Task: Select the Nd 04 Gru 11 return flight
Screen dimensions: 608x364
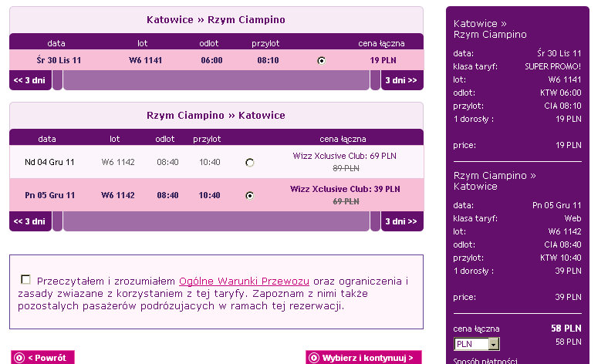Action: (x=250, y=163)
